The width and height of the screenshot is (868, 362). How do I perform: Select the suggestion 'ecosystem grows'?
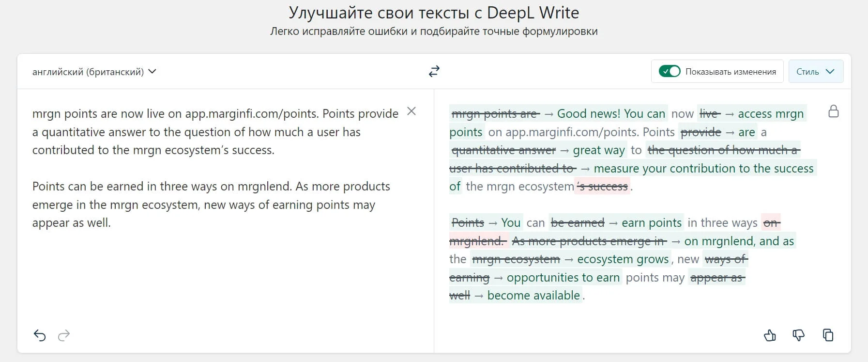(623, 259)
